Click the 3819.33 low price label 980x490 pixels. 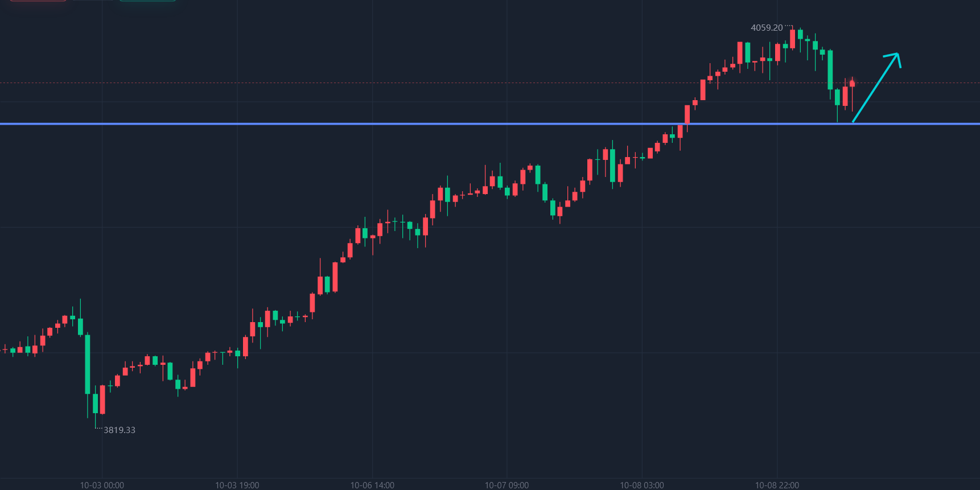pos(120,430)
